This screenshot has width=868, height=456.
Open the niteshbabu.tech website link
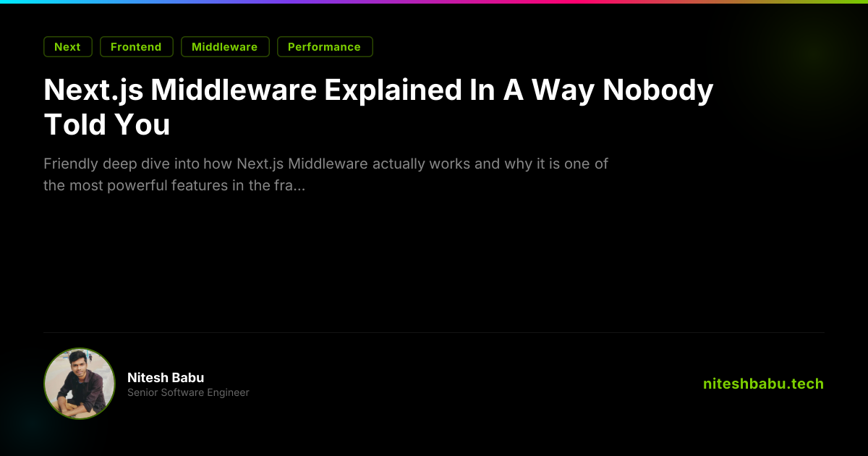click(763, 384)
